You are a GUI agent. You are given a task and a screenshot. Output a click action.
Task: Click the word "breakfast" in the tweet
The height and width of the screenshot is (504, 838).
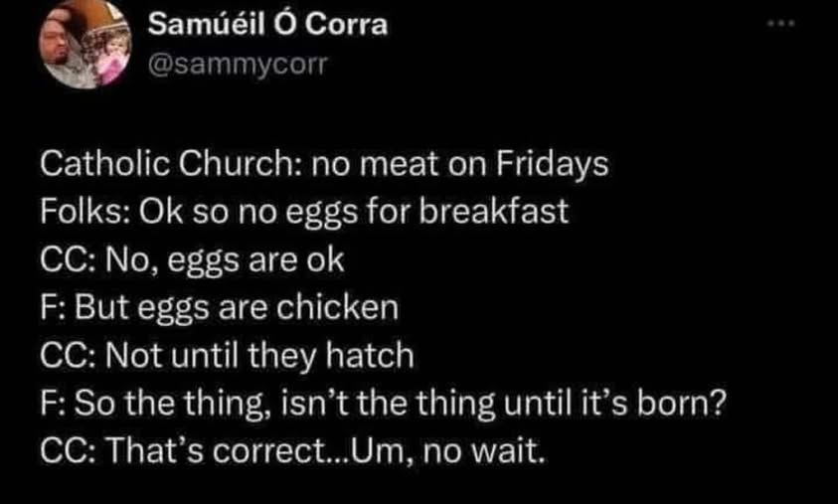tap(505, 213)
